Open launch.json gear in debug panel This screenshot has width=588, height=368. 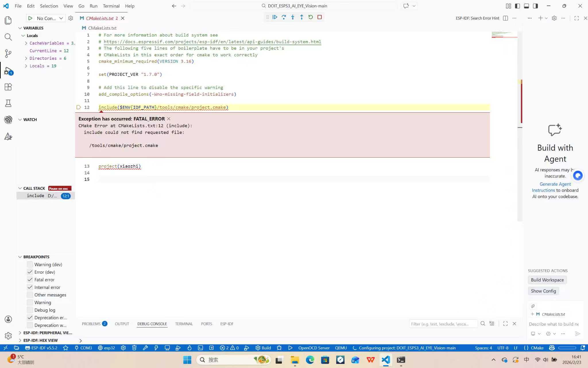point(71,18)
